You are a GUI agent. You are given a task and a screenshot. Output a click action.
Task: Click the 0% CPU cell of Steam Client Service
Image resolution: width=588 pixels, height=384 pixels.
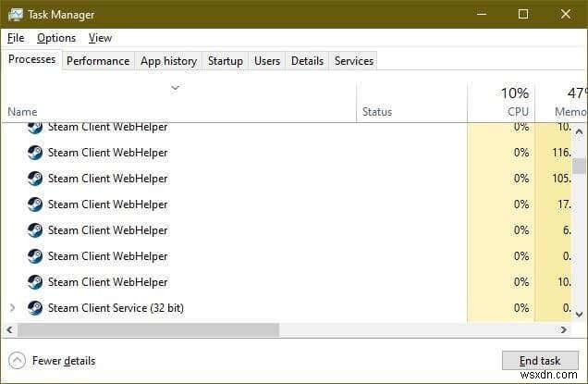click(x=501, y=308)
